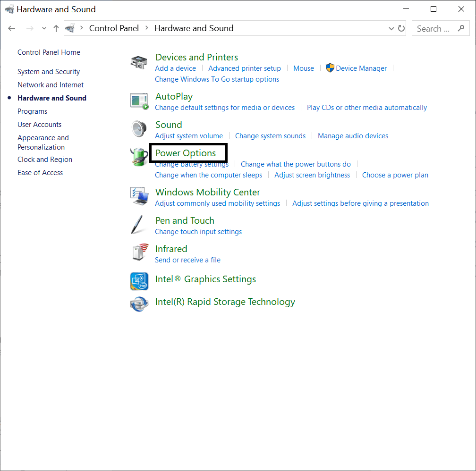Click the Devices and Printers printer icon
476x471 pixels.
coord(139,62)
